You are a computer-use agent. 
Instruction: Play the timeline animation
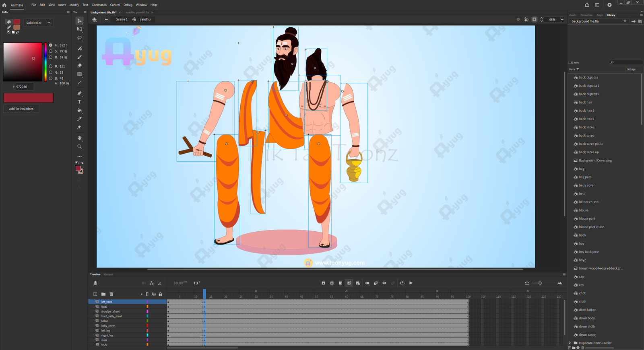click(x=411, y=283)
